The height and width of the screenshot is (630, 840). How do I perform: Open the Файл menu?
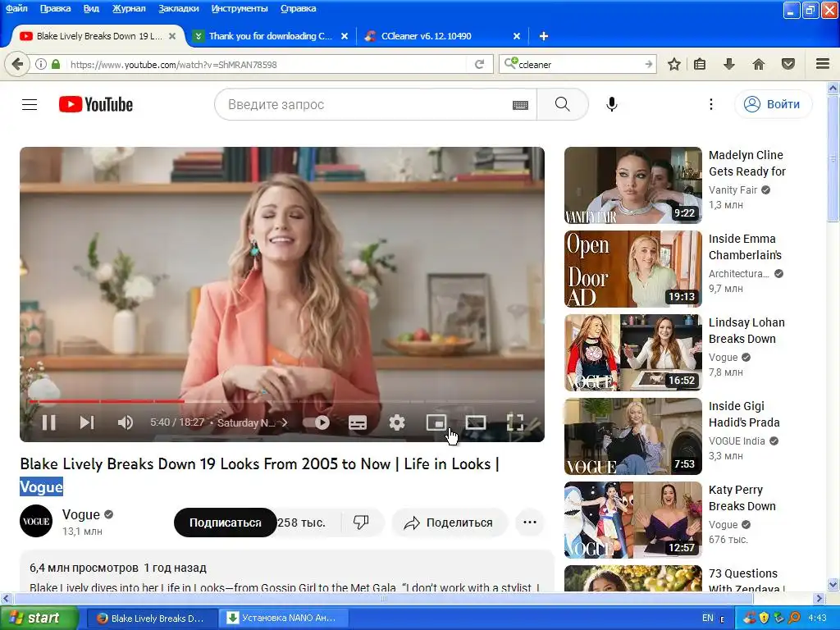pos(16,8)
